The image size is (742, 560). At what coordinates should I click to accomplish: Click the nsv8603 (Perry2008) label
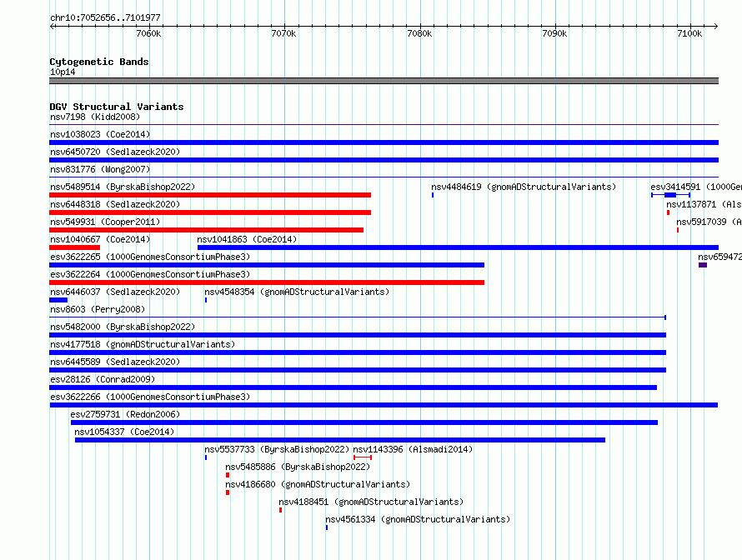point(98,309)
